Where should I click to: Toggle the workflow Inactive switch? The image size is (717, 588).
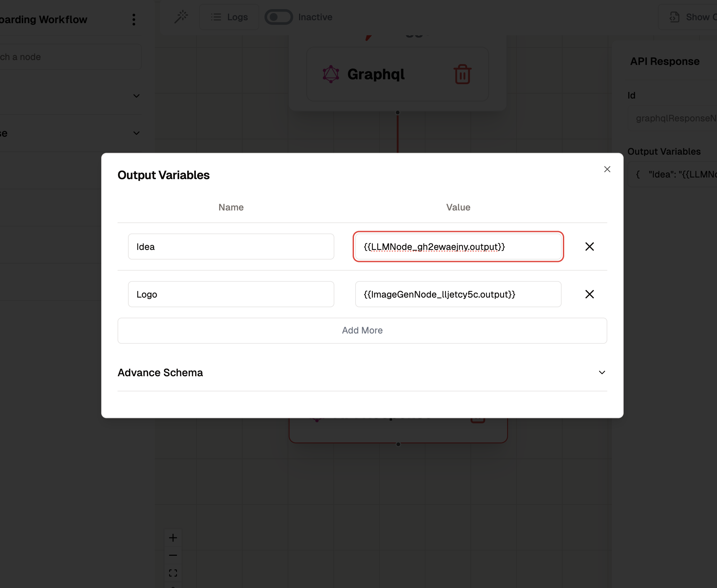coord(279,17)
